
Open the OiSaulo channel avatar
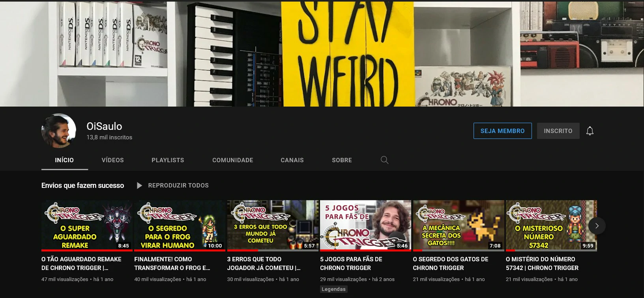point(59,131)
